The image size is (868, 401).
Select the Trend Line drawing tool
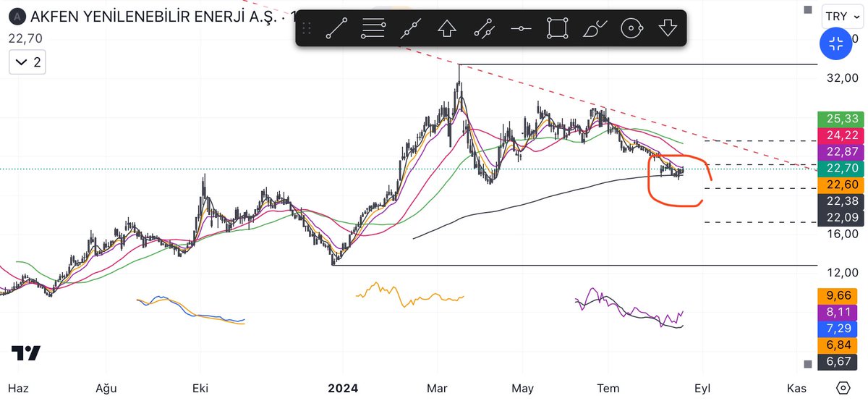(x=337, y=29)
